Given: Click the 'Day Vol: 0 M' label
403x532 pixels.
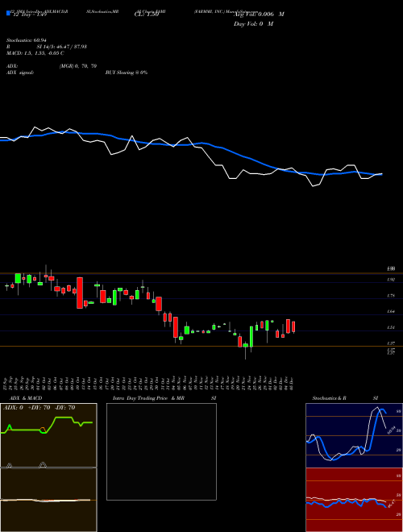Looking at the screenshot, I should tap(253, 24).
